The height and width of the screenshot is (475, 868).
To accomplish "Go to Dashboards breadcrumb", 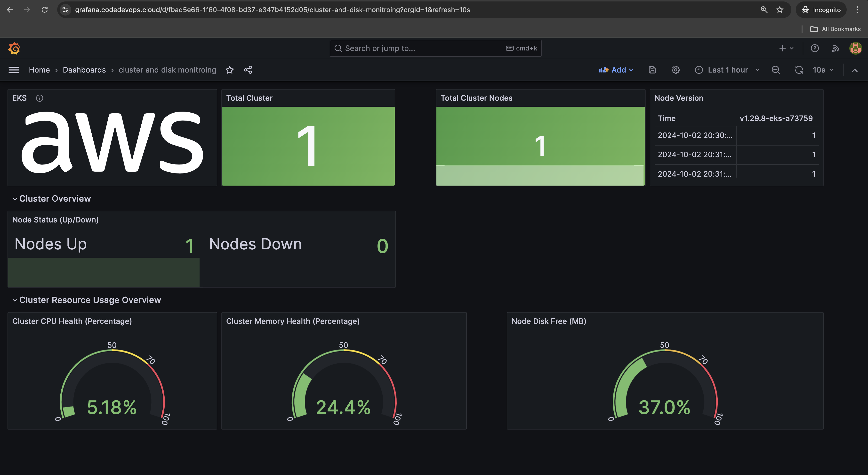I will [84, 70].
